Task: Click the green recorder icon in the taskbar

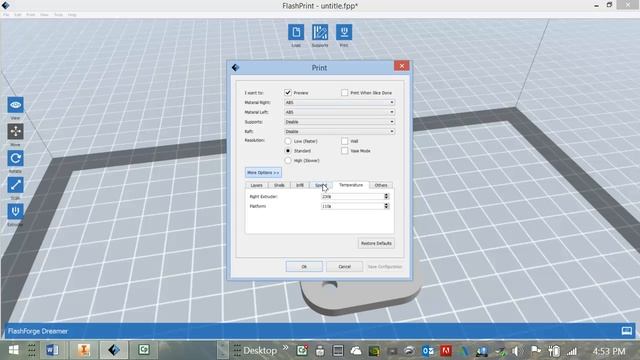Action: pos(144,350)
